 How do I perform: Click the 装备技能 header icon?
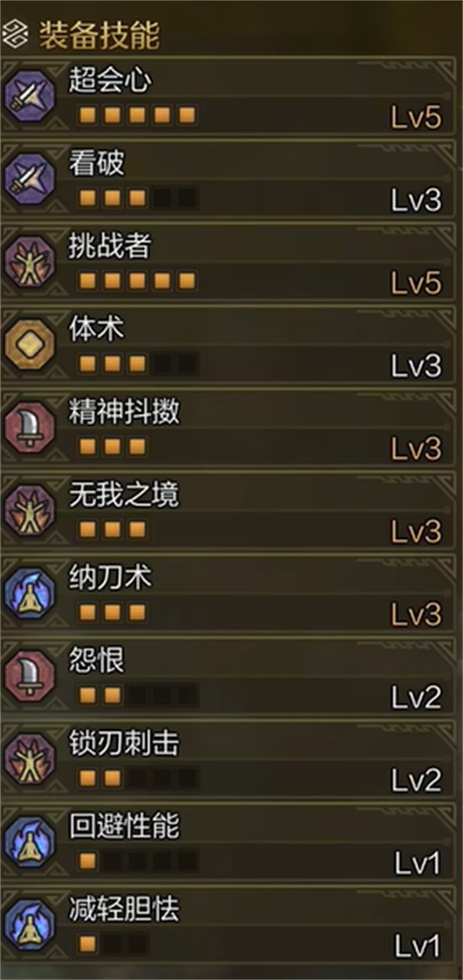pos(15,36)
